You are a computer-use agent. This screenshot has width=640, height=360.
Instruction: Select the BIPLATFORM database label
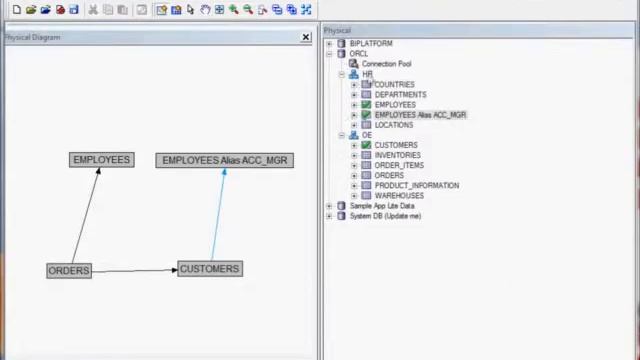click(x=371, y=44)
